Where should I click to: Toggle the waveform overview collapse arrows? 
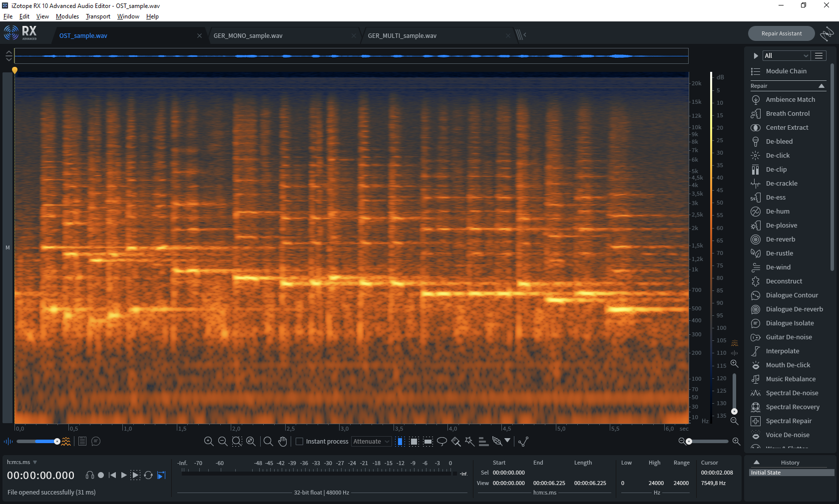tap(8, 56)
